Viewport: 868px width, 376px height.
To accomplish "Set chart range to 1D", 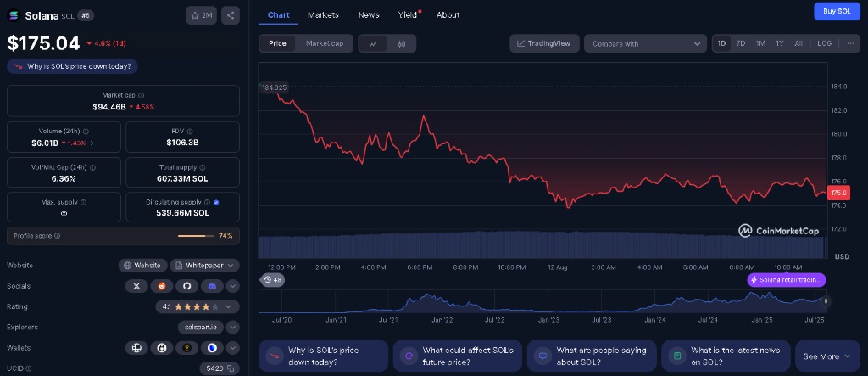I will click(x=721, y=43).
